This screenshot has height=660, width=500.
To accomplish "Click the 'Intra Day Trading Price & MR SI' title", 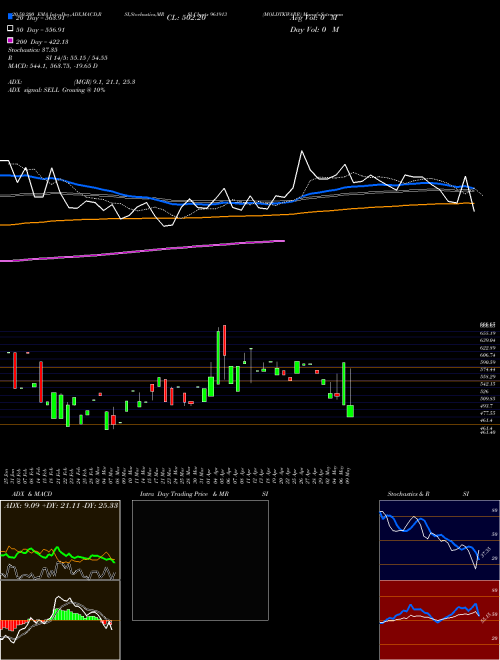I will click(204, 494).
